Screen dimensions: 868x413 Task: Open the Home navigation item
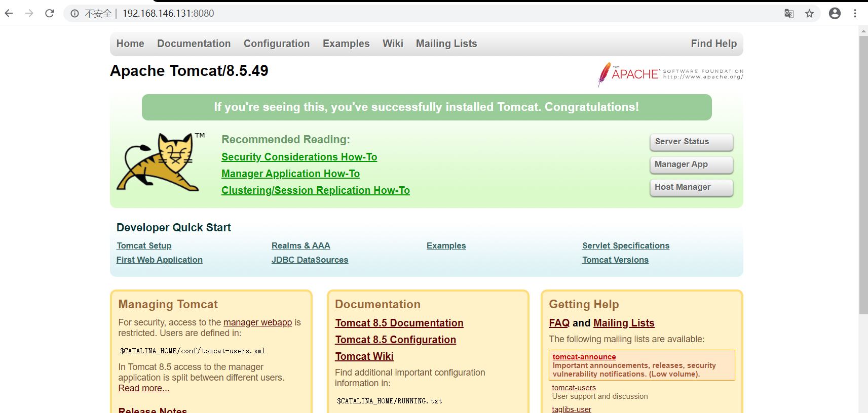pos(130,44)
